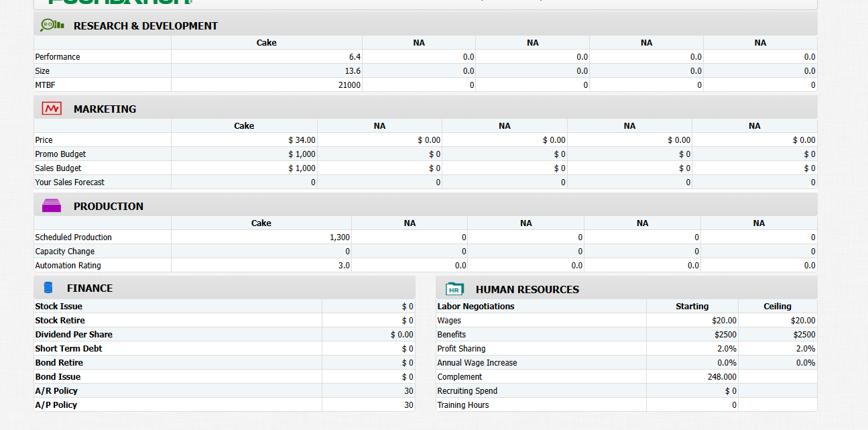Click the Marketing chart icon
The width and height of the screenshot is (868, 430).
51,107
